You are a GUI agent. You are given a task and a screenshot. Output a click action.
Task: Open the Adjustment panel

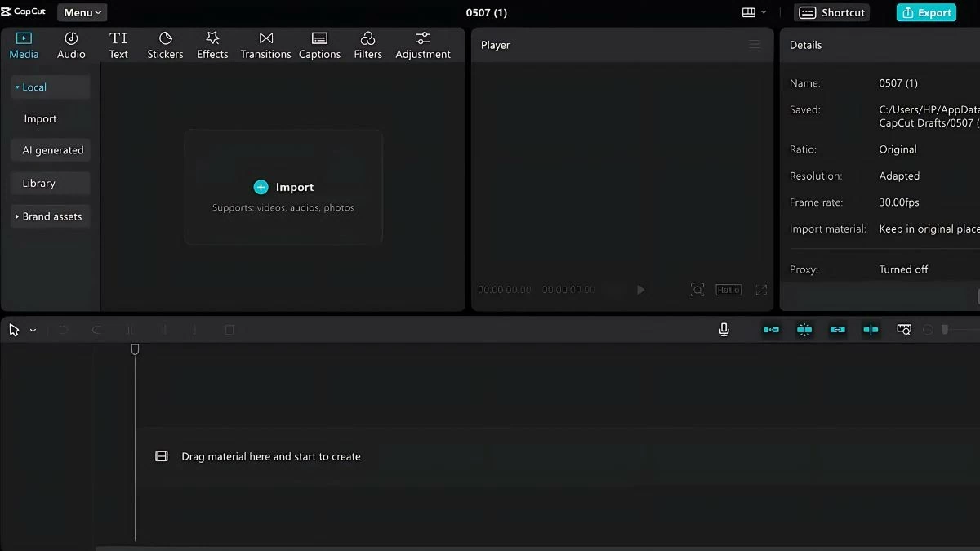click(x=423, y=44)
